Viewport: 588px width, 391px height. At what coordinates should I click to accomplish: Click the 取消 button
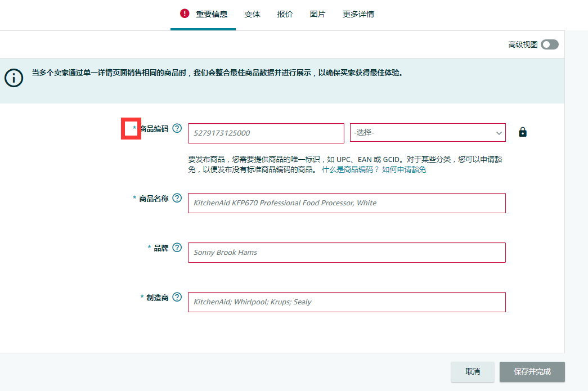coord(472,372)
